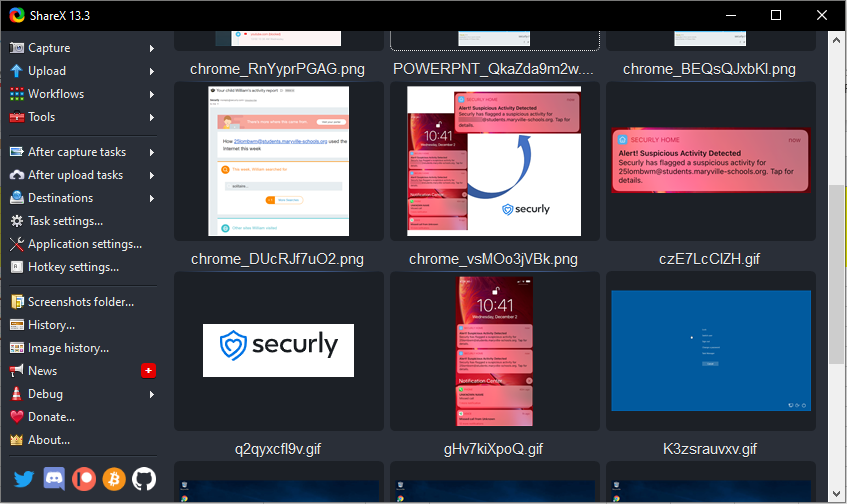The height and width of the screenshot is (504, 847).
Task: Click the Donate heart icon
Action: pos(17,417)
